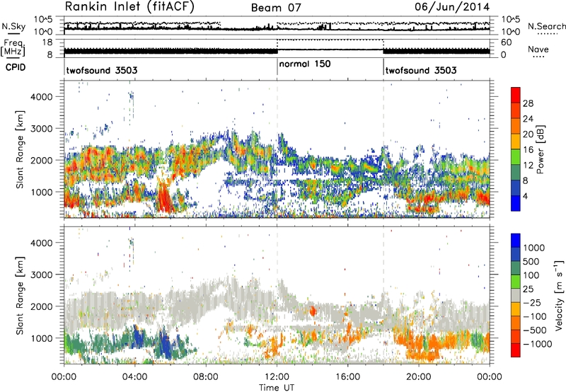This screenshot has height=392, width=566.
Task: Click the CPID divider line before normal 150
Action: pos(277,67)
